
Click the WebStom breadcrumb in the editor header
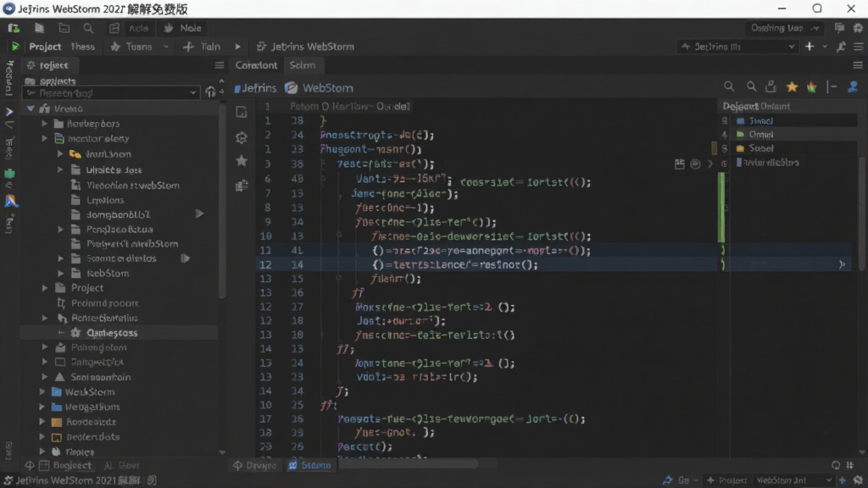point(320,88)
